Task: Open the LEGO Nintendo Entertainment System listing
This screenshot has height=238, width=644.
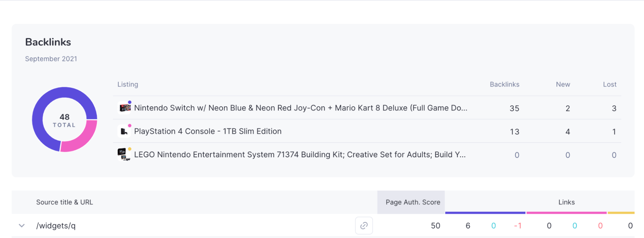Action: (300, 154)
